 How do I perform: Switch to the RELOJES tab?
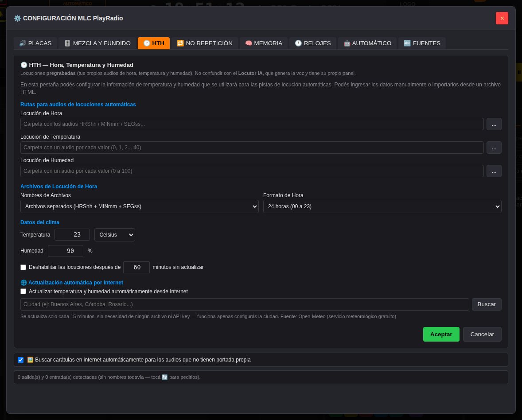pos(313,43)
